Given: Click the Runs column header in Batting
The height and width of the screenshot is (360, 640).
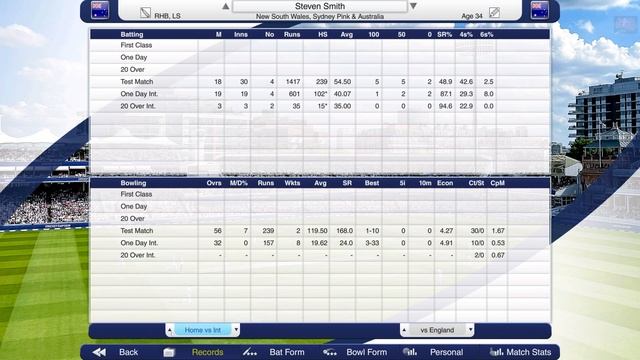Looking at the screenshot, I should (292, 34).
